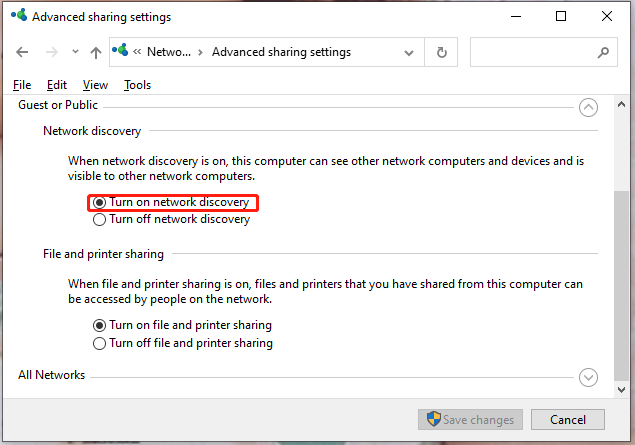The height and width of the screenshot is (445, 635).
Task: Click the window title bar network icon
Action: coord(19,16)
